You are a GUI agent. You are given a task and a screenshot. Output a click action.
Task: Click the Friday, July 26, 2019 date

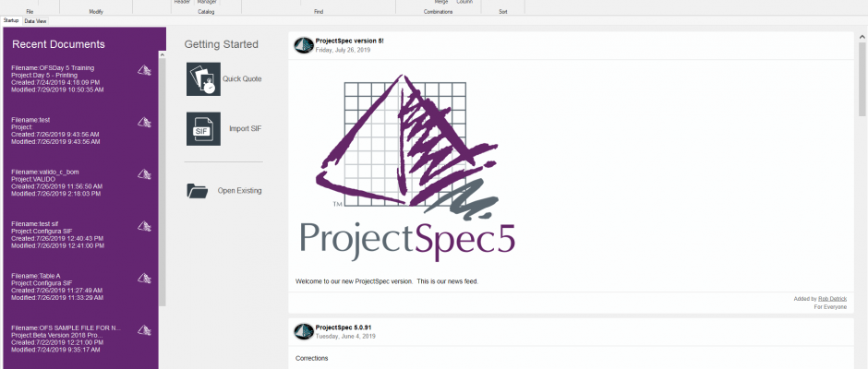coord(344,50)
